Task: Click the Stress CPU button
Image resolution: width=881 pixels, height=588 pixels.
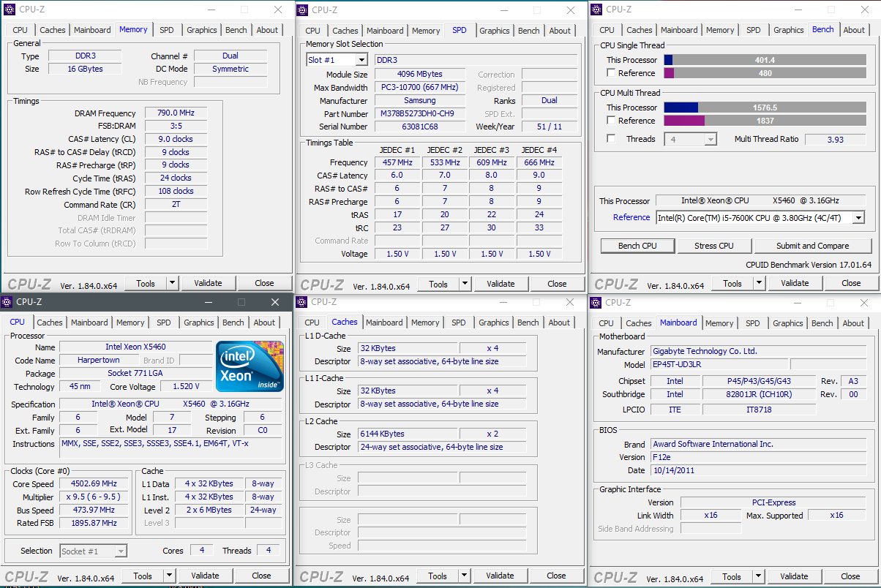Action: [713, 246]
